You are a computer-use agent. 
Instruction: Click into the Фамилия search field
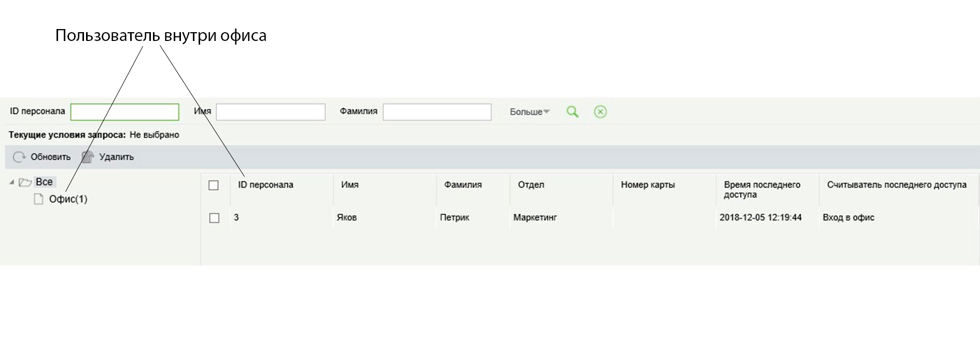click(x=437, y=112)
